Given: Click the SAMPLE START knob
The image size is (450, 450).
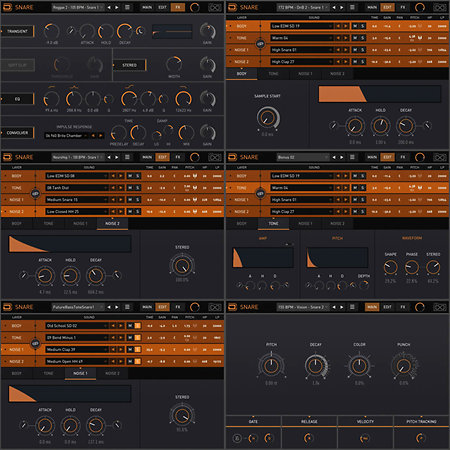Looking at the screenshot, I should pyautogui.click(x=268, y=117).
